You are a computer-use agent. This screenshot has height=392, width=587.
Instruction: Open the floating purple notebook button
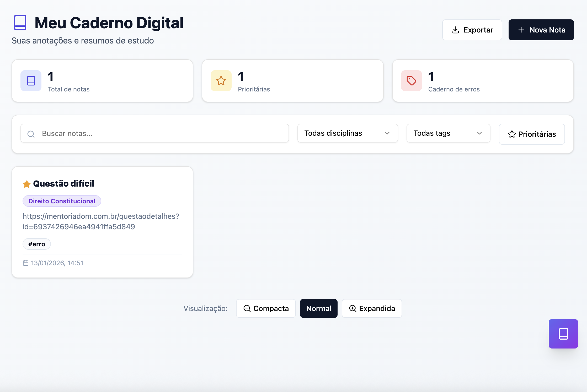563,334
